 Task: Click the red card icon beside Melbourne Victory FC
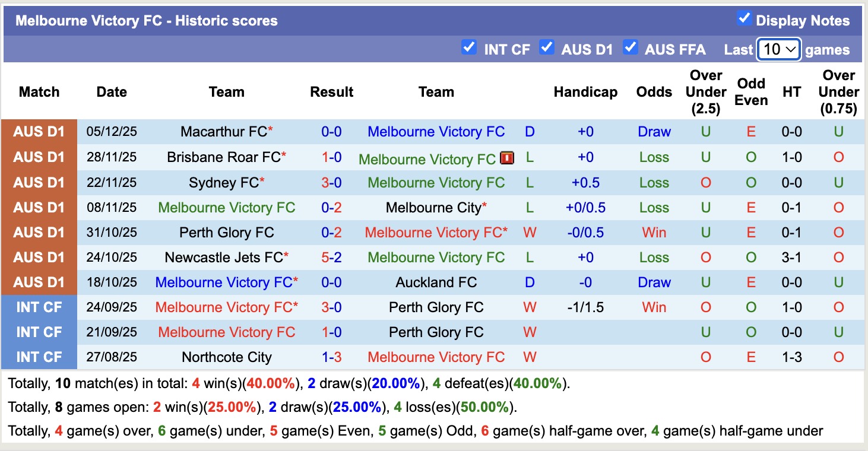pyautogui.click(x=506, y=158)
